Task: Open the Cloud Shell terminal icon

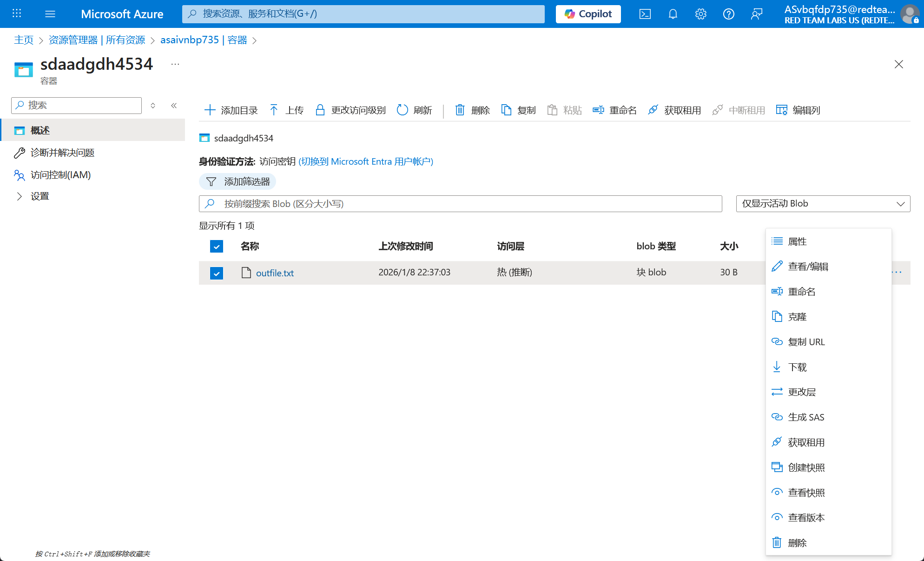Action: 645,14
